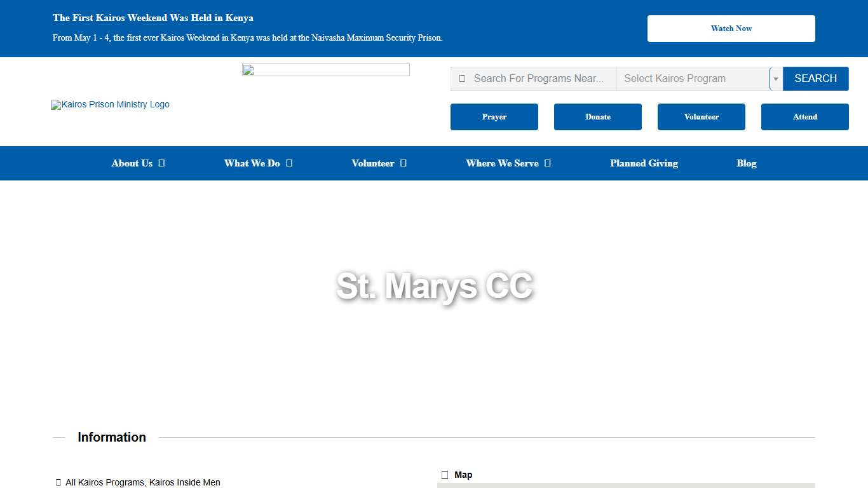
Task: Expand the About Us menu
Action: [x=138, y=163]
